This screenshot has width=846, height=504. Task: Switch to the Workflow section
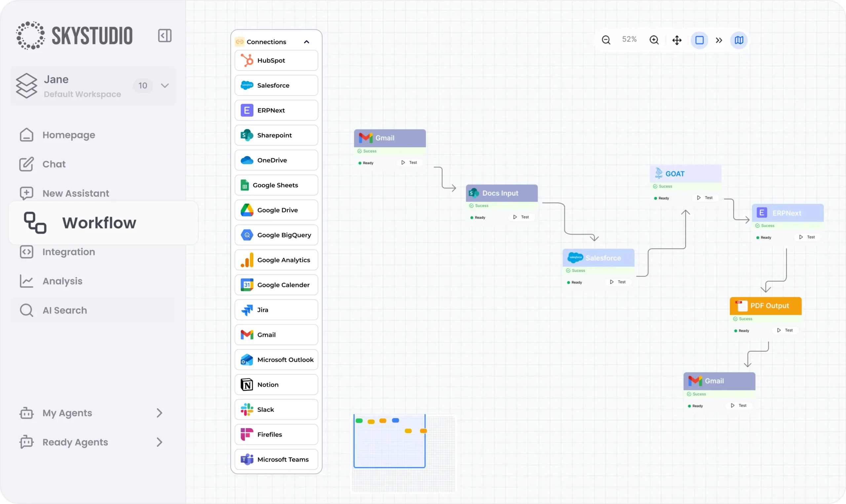point(99,223)
